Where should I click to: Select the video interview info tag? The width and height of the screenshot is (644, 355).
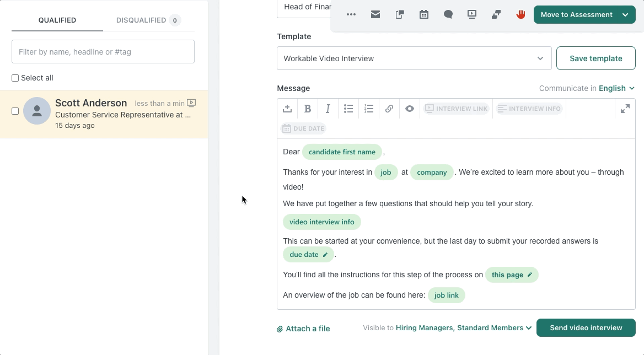[322, 222]
